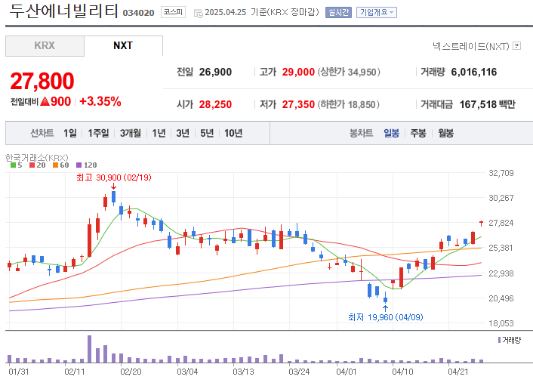Click the 저가 value 27,350
Image resolution: width=533 pixels, height=392 pixels.
click(298, 104)
